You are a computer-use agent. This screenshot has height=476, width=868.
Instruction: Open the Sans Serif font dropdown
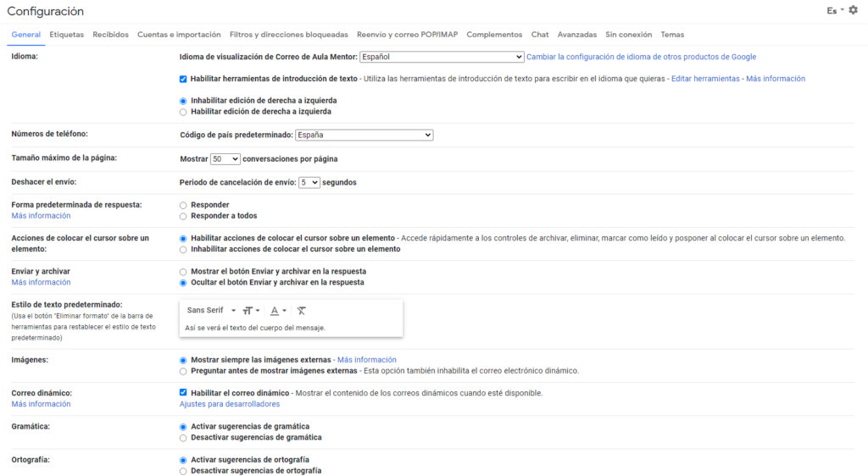211,310
